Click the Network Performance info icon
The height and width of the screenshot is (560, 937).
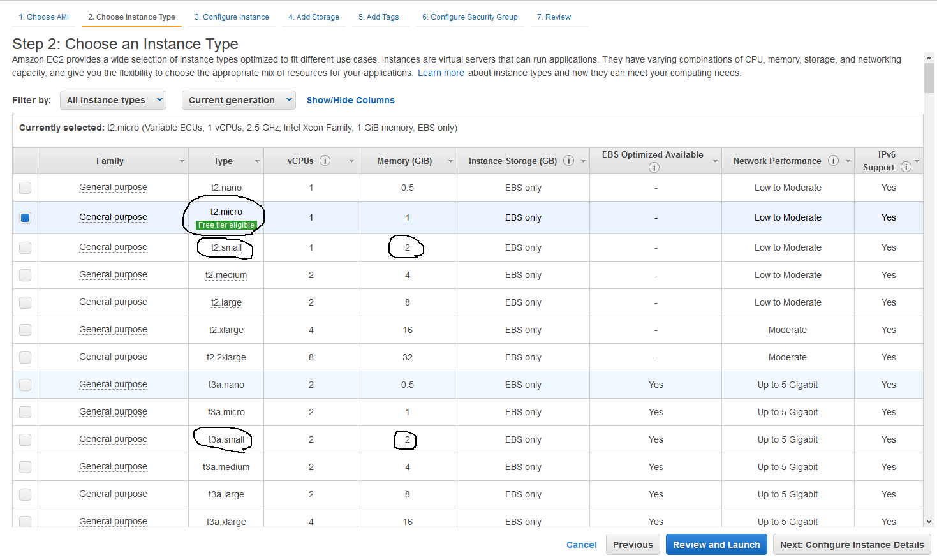click(x=833, y=161)
